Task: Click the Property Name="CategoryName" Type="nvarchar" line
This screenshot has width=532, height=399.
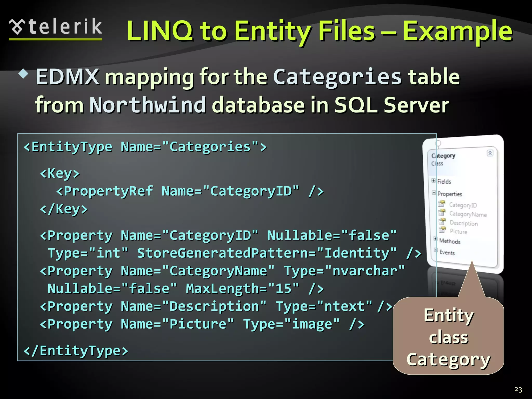Action: pyautogui.click(x=222, y=271)
